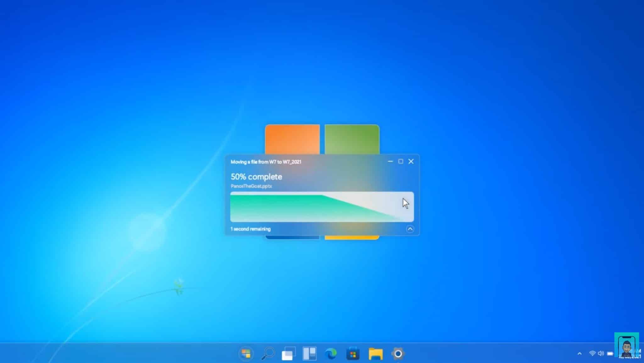
Task: Open Search magnifier on the taskbar
Action: [268, 354]
